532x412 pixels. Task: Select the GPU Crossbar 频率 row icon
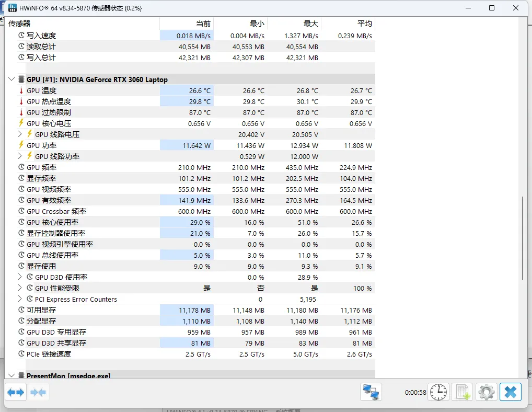(x=21, y=211)
